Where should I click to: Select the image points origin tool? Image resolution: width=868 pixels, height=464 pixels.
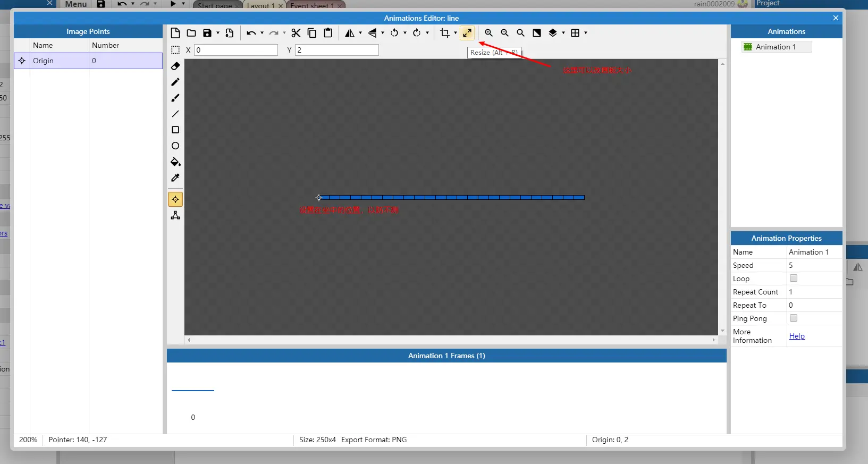175,199
